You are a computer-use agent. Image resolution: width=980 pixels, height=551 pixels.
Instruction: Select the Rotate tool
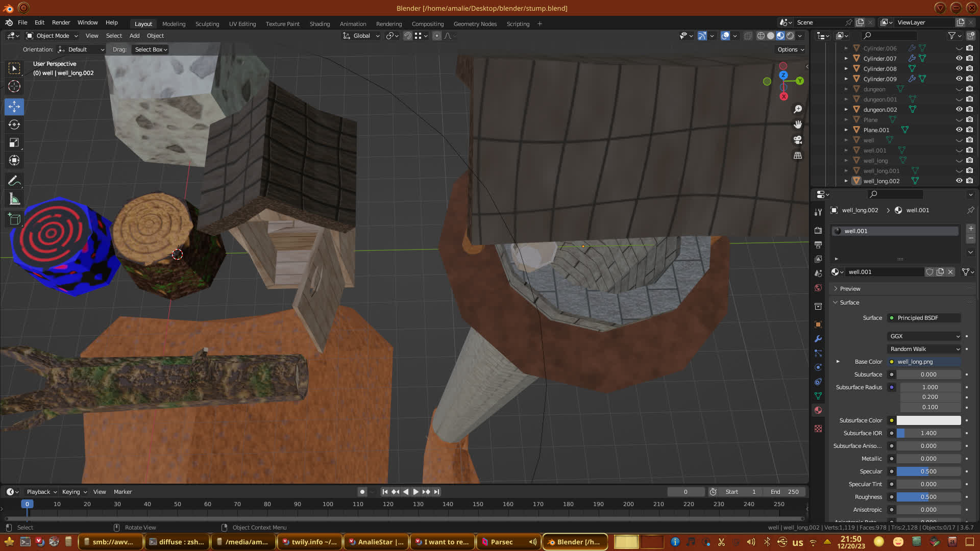(14, 124)
